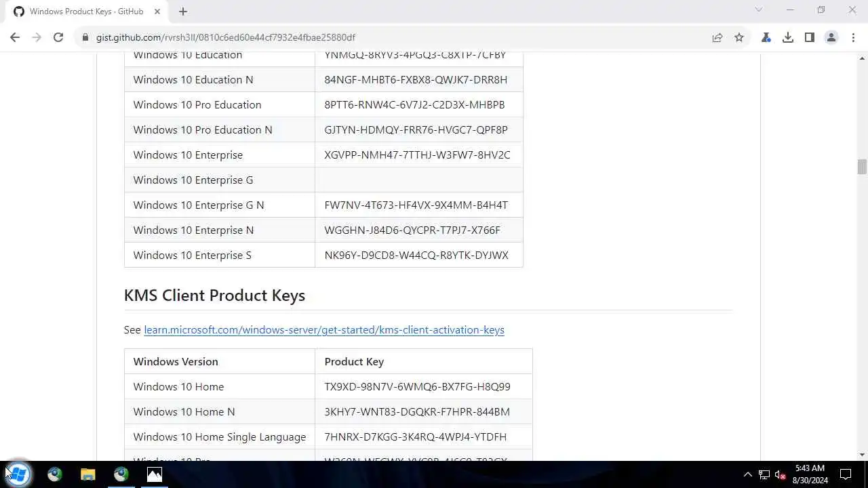Select key NK96Y-D9CD8-W44CQ-R8YTK-DYJWX

pyautogui.click(x=416, y=255)
